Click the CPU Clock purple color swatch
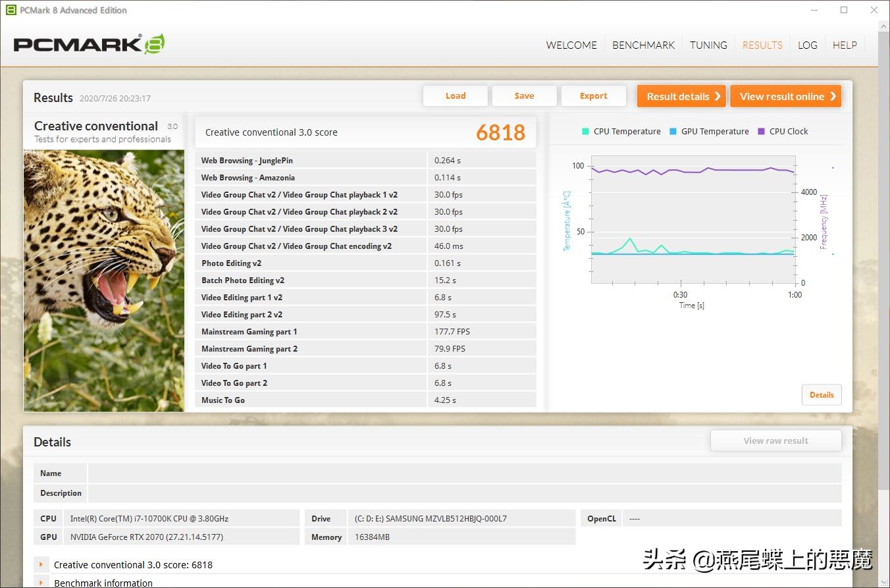The width and height of the screenshot is (890, 588). pyautogui.click(x=761, y=131)
